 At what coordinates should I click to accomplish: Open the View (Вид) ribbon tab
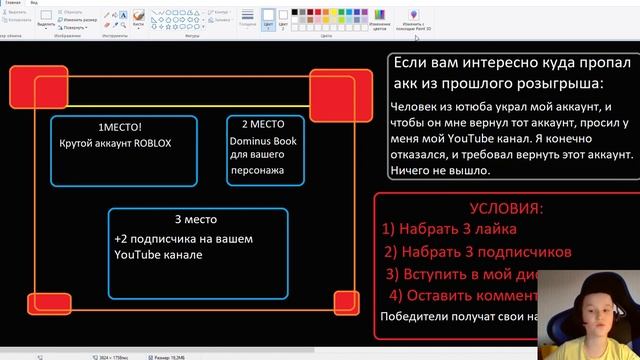pyautogui.click(x=34, y=2)
